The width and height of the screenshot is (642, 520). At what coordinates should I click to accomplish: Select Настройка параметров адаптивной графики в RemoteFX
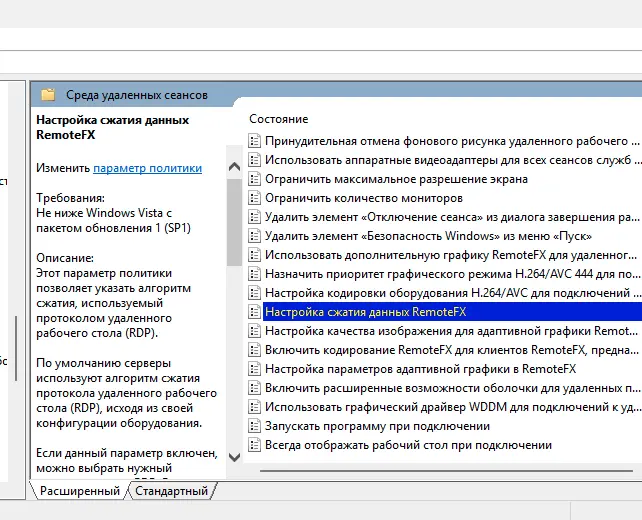click(420, 369)
